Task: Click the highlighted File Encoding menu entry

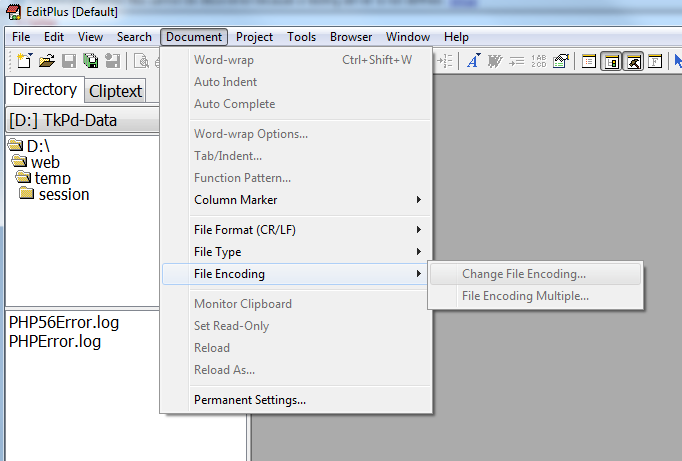Action: 296,274
